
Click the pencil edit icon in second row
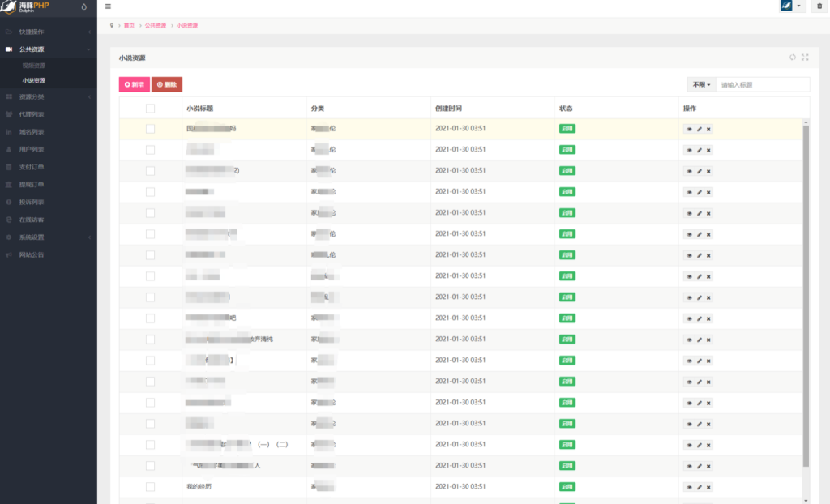(699, 150)
